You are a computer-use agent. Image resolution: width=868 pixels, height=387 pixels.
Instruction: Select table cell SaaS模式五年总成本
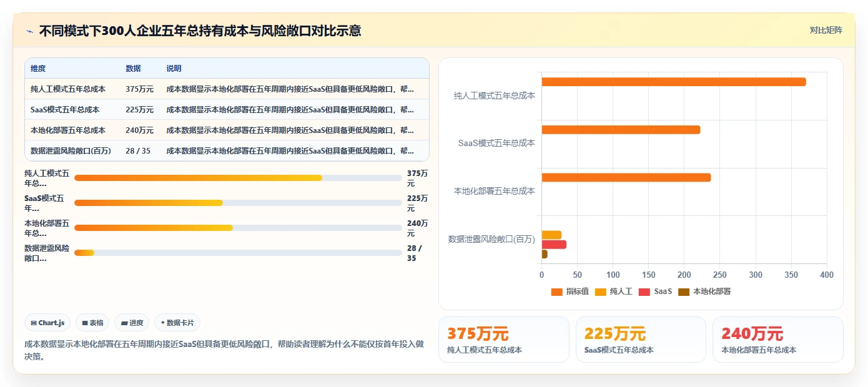tap(65, 109)
